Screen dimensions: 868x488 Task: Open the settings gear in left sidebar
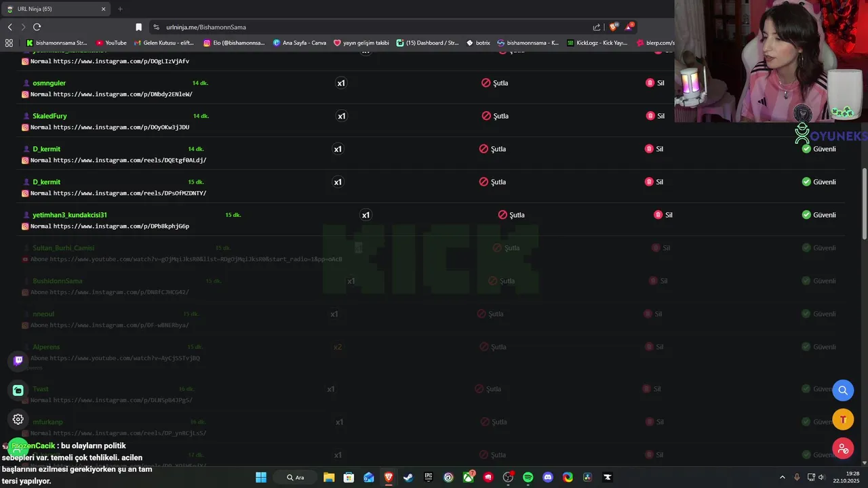18,420
